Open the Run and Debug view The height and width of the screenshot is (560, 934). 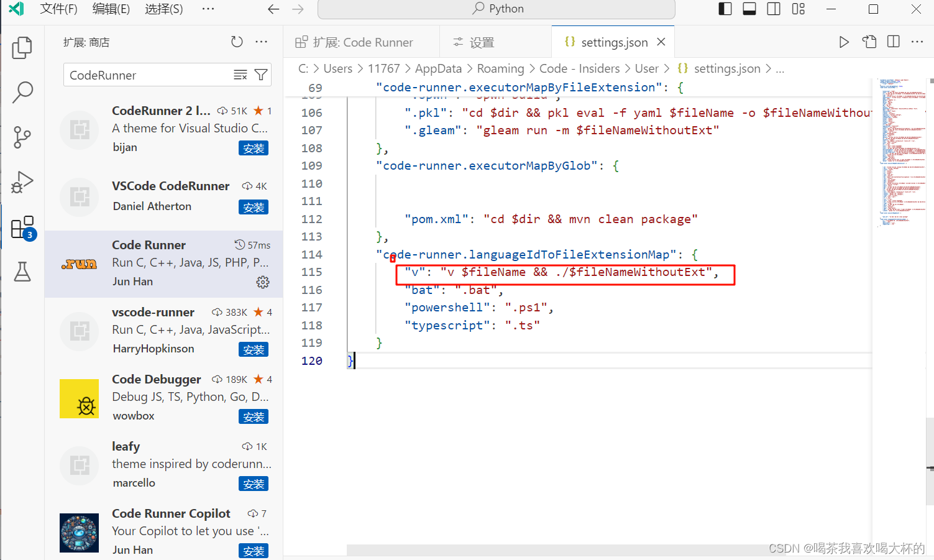22,182
